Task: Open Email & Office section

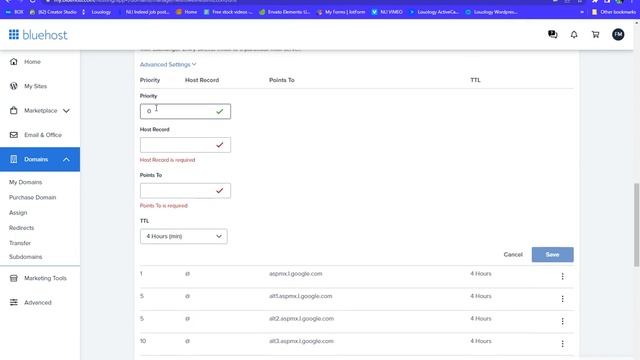Action: point(43,135)
